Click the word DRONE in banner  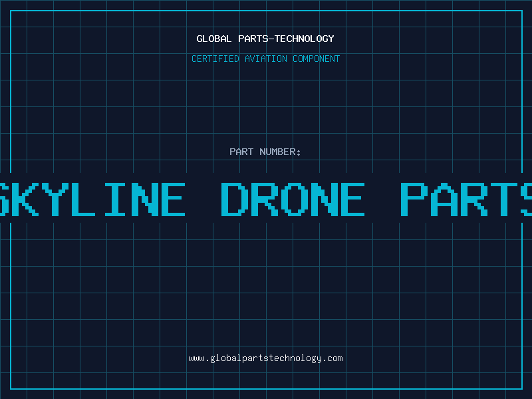tap(293, 199)
